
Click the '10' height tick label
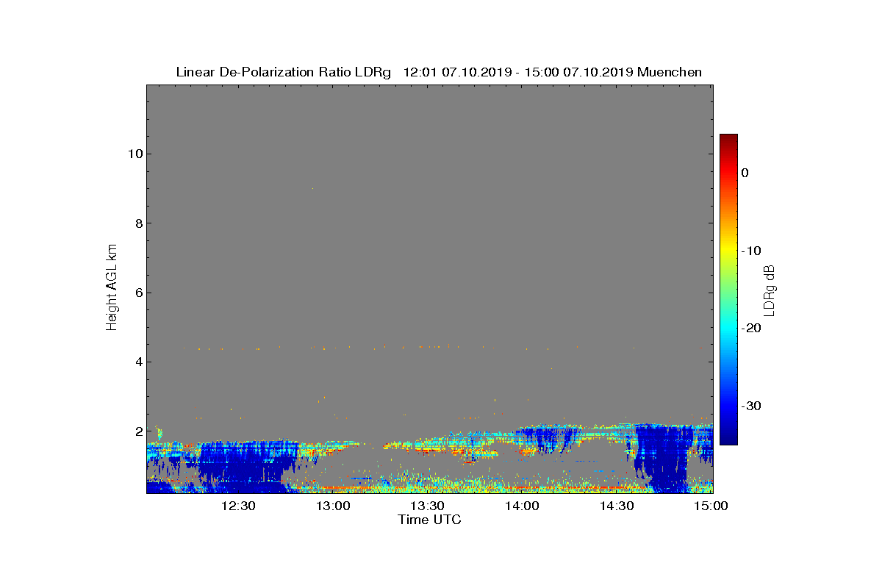click(134, 154)
